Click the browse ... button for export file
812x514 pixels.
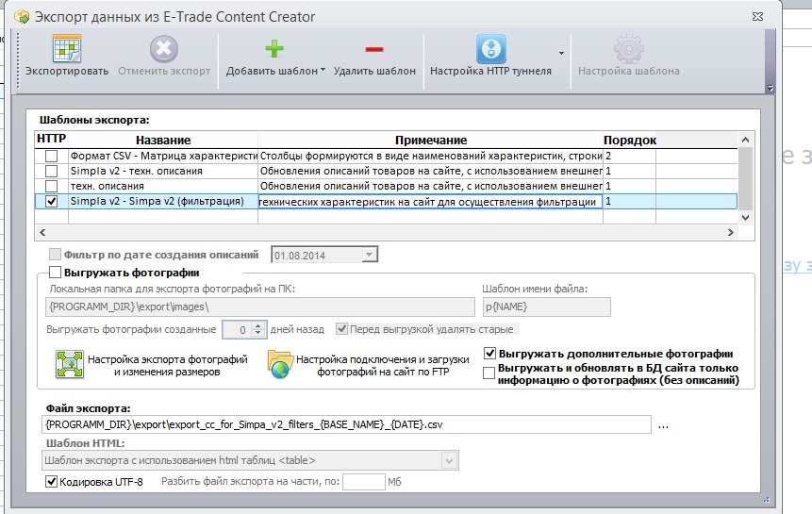coord(663,425)
